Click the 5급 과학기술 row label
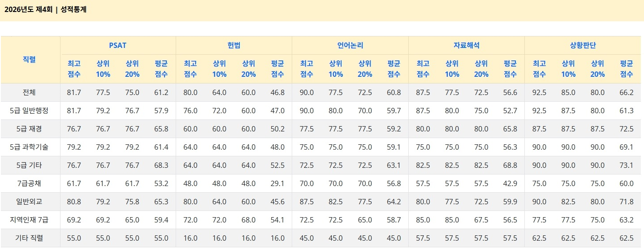This screenshot has height=250, width=644. [x=29, y=147]
